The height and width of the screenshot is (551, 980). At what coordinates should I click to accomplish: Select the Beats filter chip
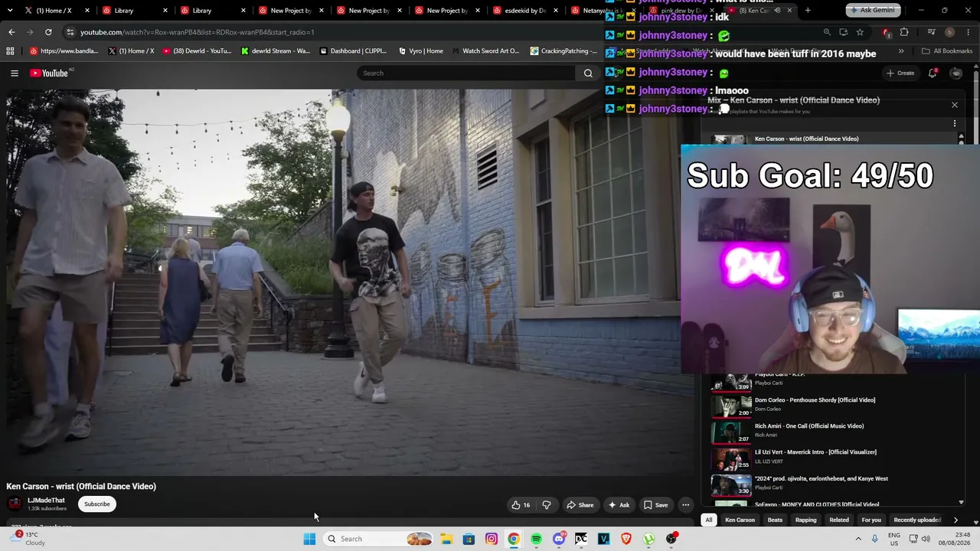775,520
